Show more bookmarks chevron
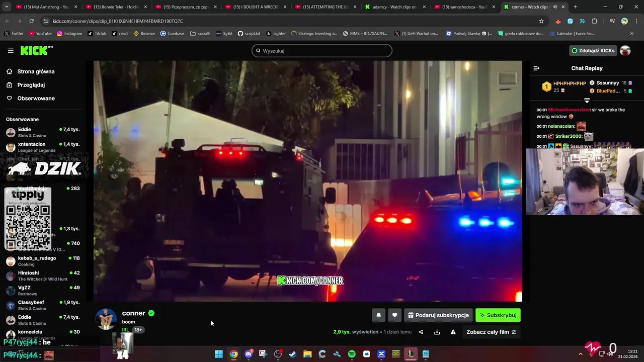Image resolution: width=644 pixels, height=362 pixels. 632,34
